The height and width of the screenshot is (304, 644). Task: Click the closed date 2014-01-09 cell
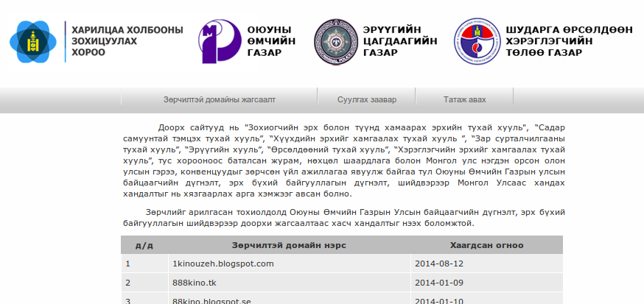point(439,283)
